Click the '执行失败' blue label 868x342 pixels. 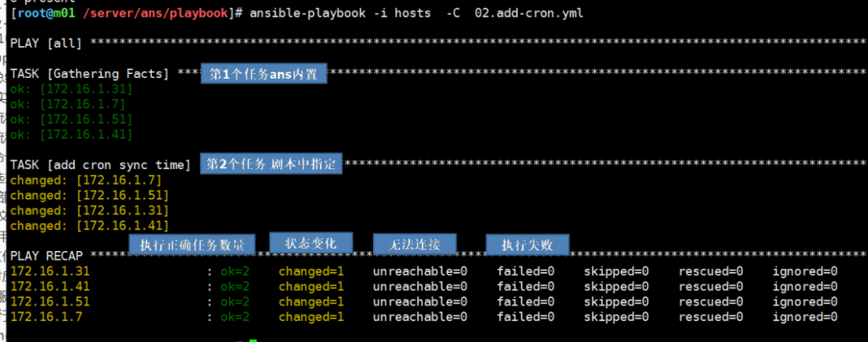click(x=527, y=244)
